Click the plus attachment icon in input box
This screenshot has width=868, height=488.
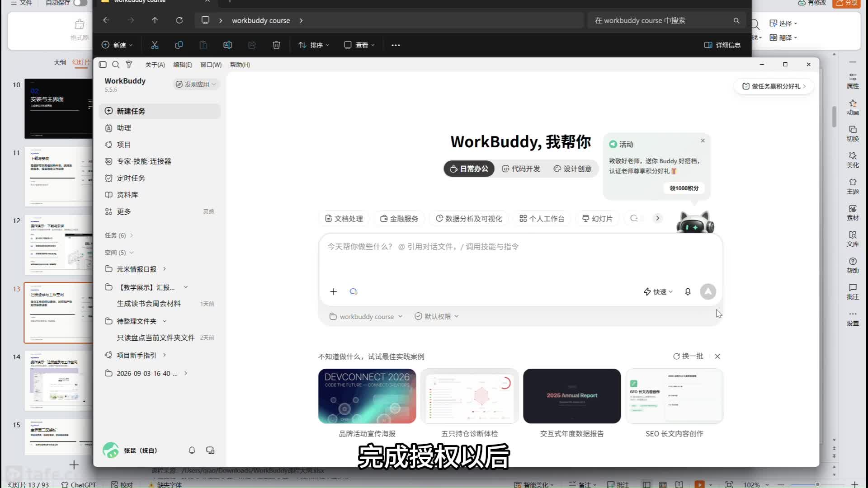(334, 291)
